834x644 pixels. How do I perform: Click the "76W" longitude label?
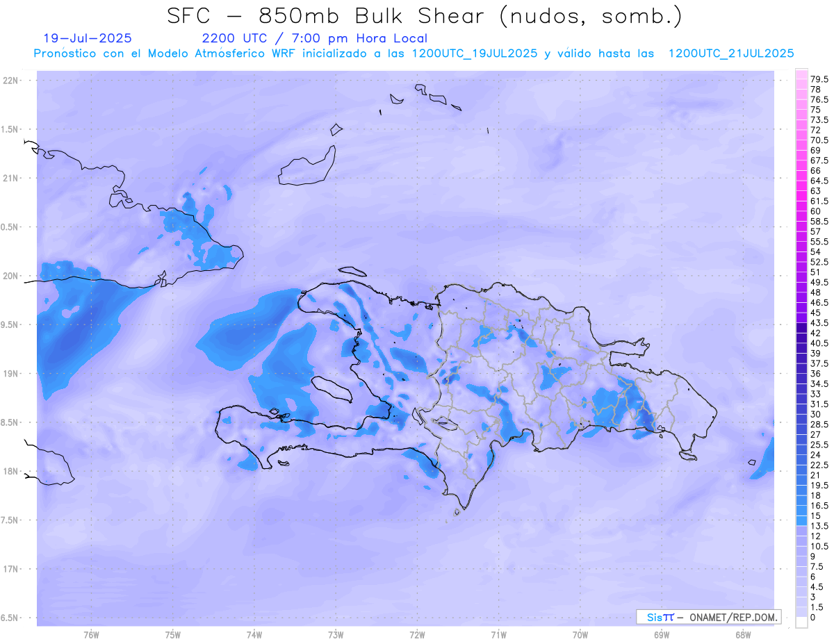click(x=91, y=634)
